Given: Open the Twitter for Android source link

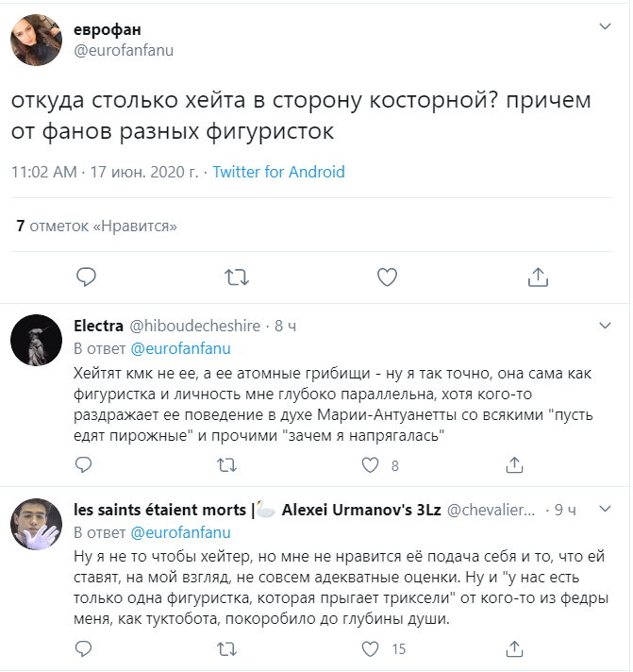Looking at the screenshot, I should (278, 172).
